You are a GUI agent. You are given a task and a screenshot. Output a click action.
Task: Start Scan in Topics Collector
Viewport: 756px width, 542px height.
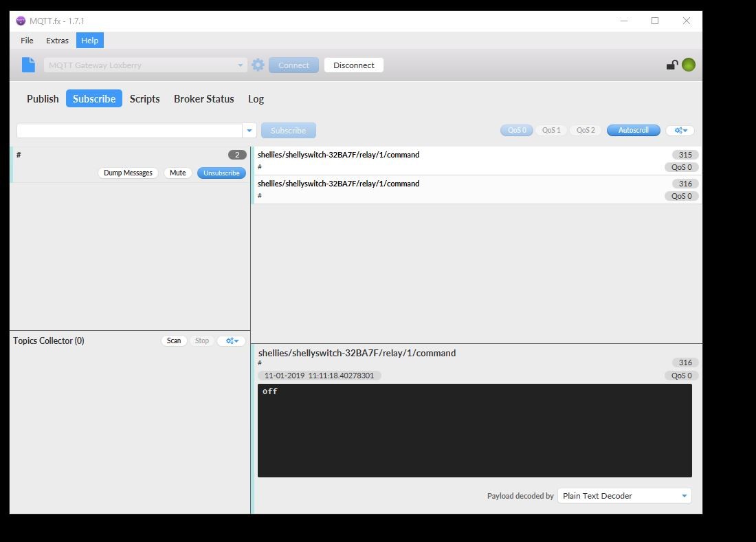[x=174, y=340]
